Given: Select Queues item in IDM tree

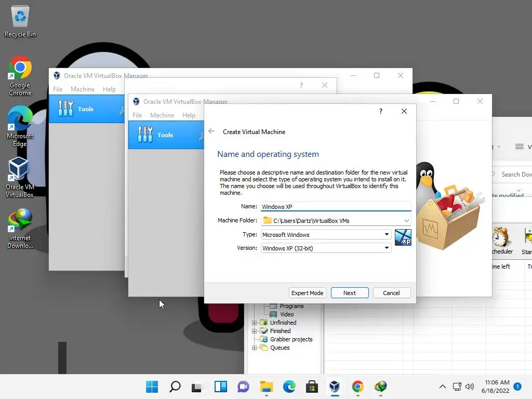Looking at the screenshot, I should point(280,348).
